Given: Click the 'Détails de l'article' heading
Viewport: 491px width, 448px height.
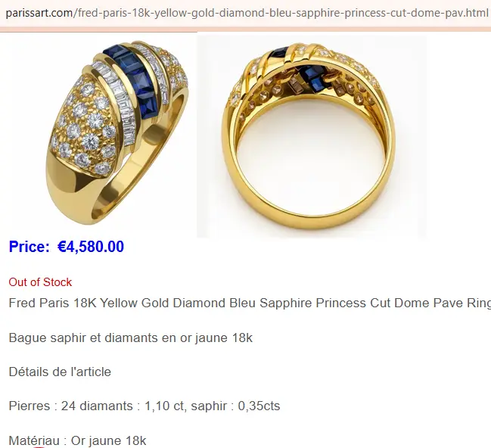Looking at the screenshot, I should click(60, 372).
